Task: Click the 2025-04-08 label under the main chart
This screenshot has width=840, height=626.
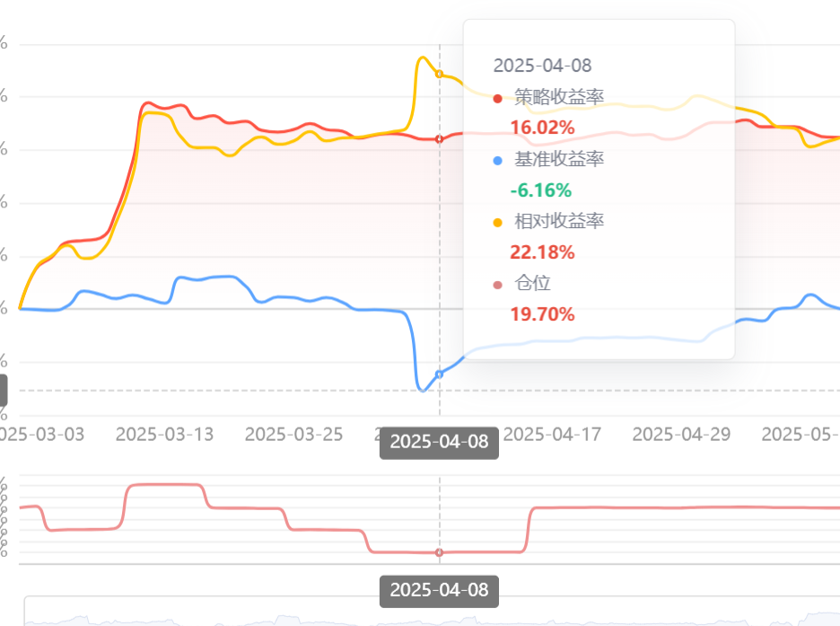Action: [439, 442]
